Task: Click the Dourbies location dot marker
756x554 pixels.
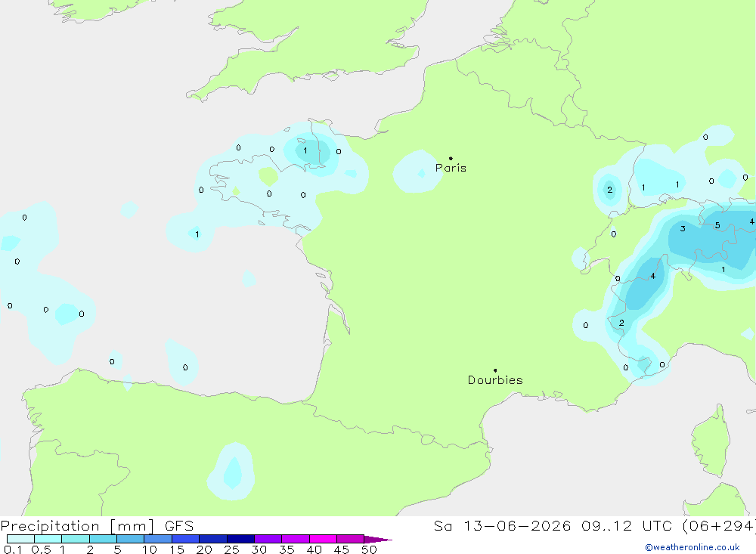Action: pos(495,370)
